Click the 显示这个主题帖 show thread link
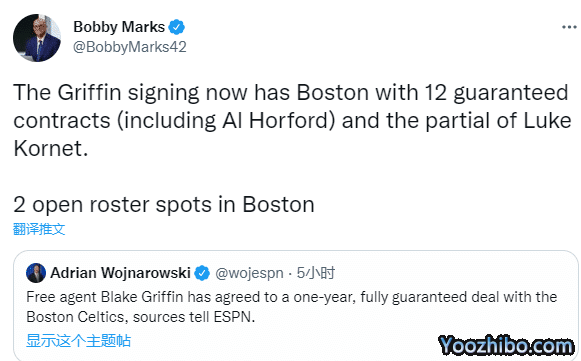The height and width of the screenshot is (361, 581). pos(79,340)
